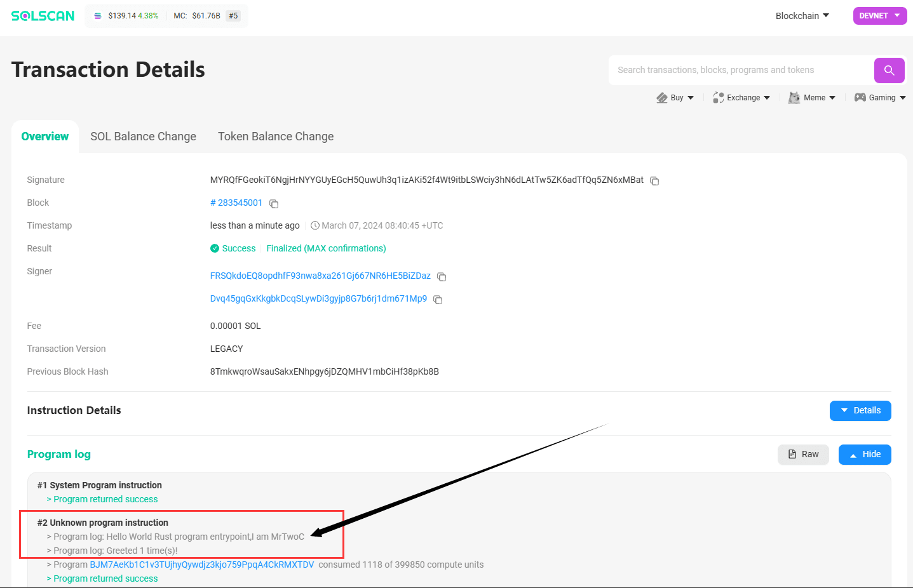Open the DEVNET network dropdown
913x588 pixels.
pyautogui.click(x=879, y=16)
